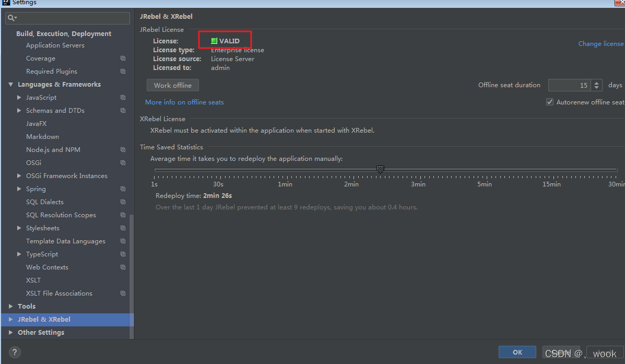Screen dimensions: 625x364
Task: Open the Markdown settings page
Action: (42, 137)
